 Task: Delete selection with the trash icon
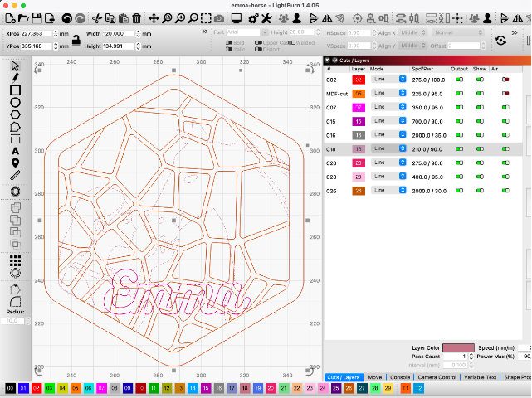136,18
